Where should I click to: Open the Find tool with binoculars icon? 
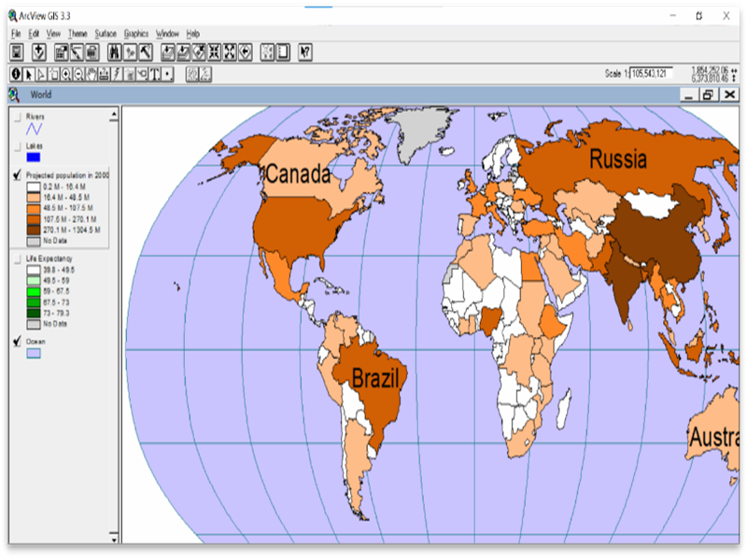[115, 52]
